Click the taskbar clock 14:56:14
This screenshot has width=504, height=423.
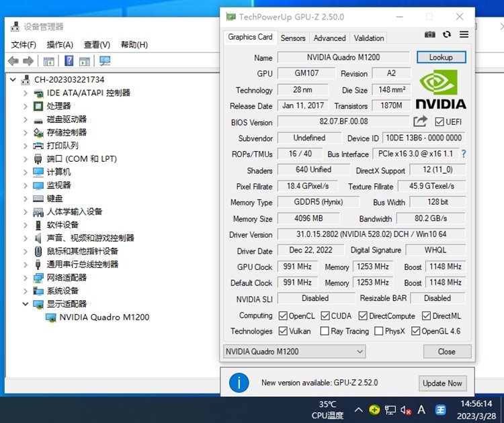click(x=476, y=404)
